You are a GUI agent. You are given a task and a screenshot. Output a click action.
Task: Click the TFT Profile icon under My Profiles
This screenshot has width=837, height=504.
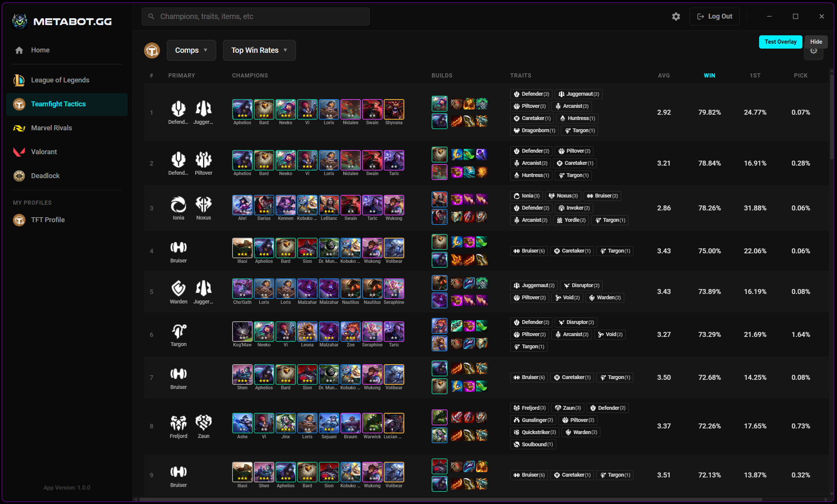pos(19,220)
